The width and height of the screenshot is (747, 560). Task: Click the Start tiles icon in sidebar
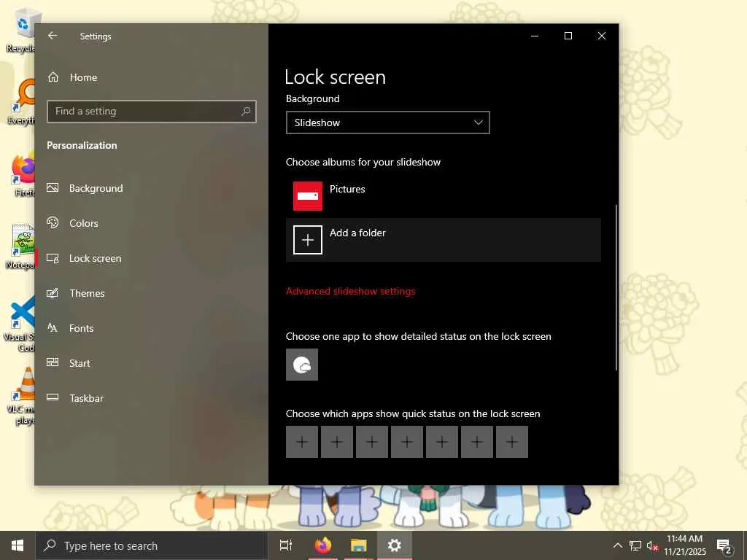[x=53, y=362]
